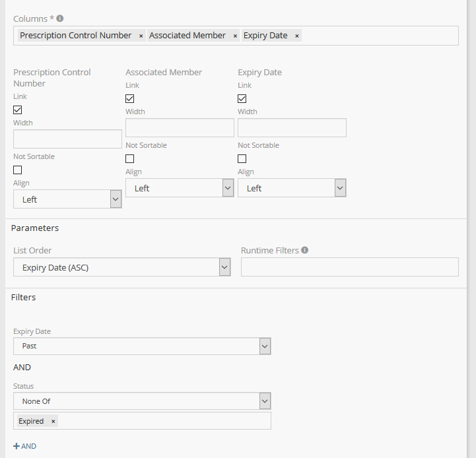The height and width of the screenshot is (458, 476).
Task: Enable Not Sortable for Associated Member
Action: click(130, 159)
